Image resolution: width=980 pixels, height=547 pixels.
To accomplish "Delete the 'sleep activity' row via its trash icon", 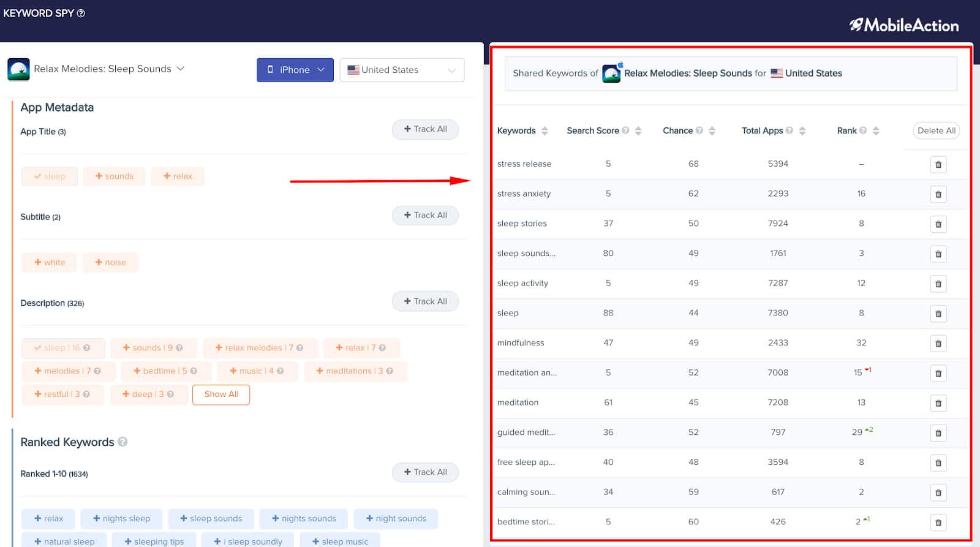I will pos(938,284).
